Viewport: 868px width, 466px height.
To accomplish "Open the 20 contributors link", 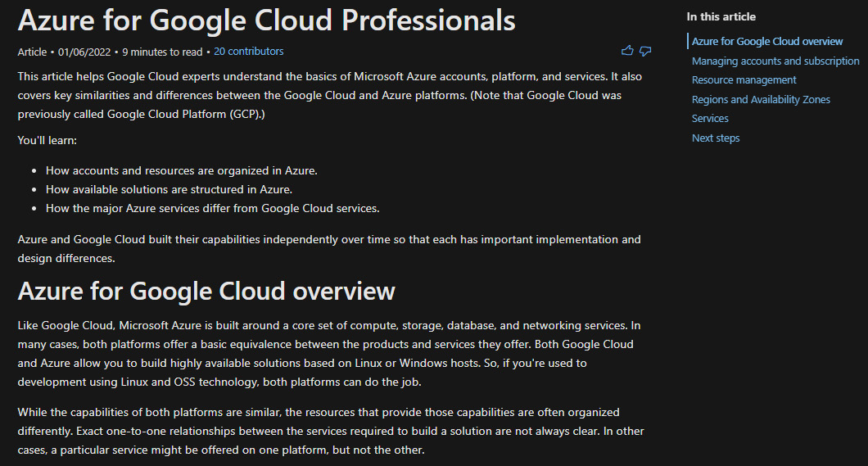I will click(x=249, y=52).
